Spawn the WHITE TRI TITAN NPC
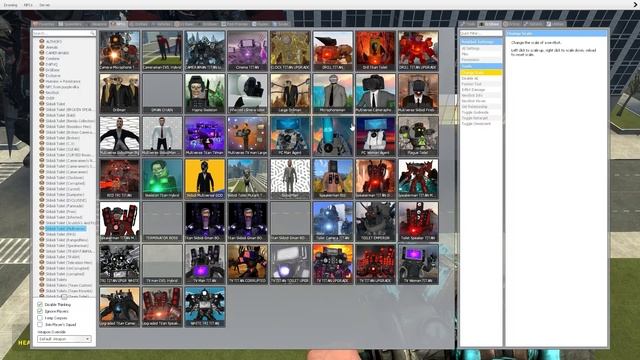The width and height of the screenshot is (640, 360). pyautogui.click(x=205, y=307)
